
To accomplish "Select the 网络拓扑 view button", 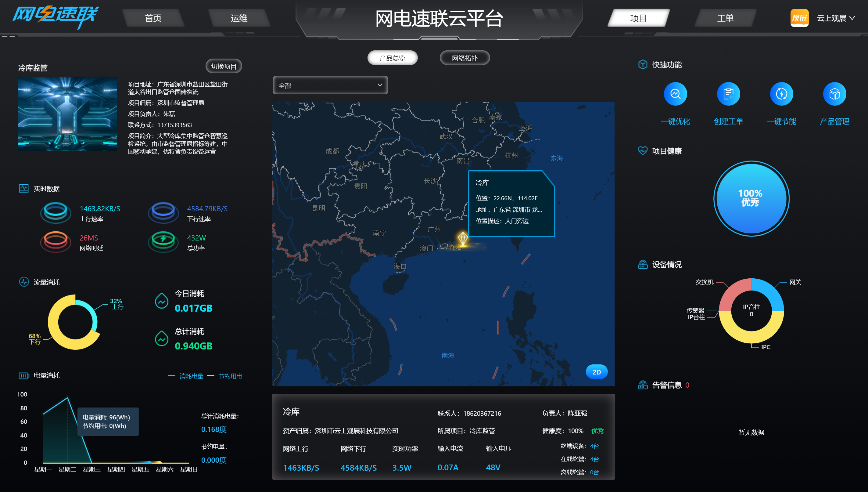I will pyautogui.click(x=464, y=58).
